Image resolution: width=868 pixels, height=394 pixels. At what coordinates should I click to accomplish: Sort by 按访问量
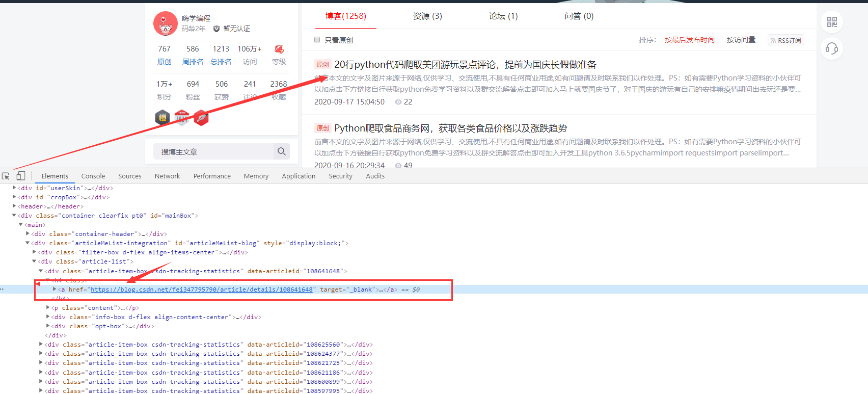point(741,40)
